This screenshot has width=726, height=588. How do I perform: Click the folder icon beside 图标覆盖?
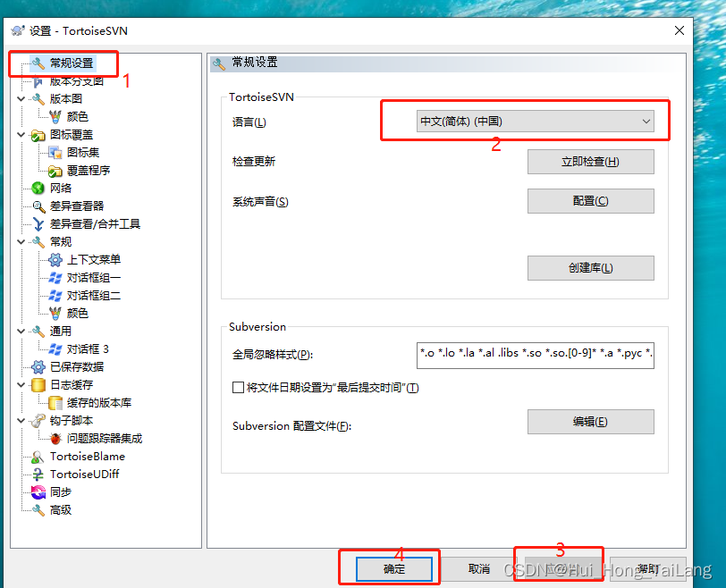(x=38, y=135)
